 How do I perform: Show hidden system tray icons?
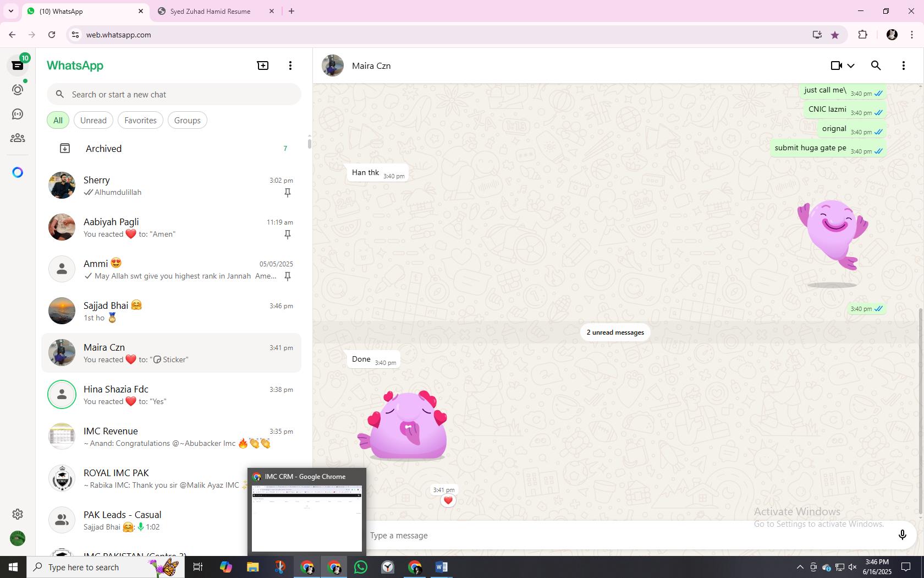coord(800,567)
